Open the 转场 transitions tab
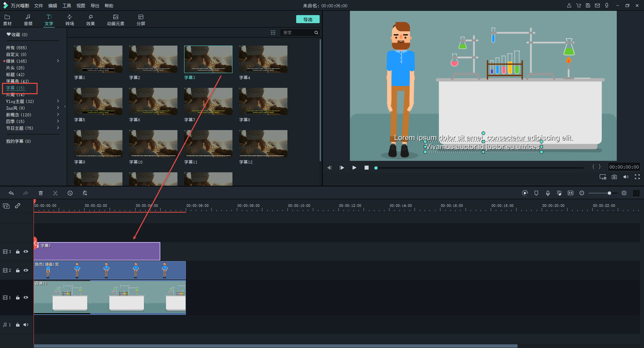Viewport: 644px width, 348px height. pos(70,20)
